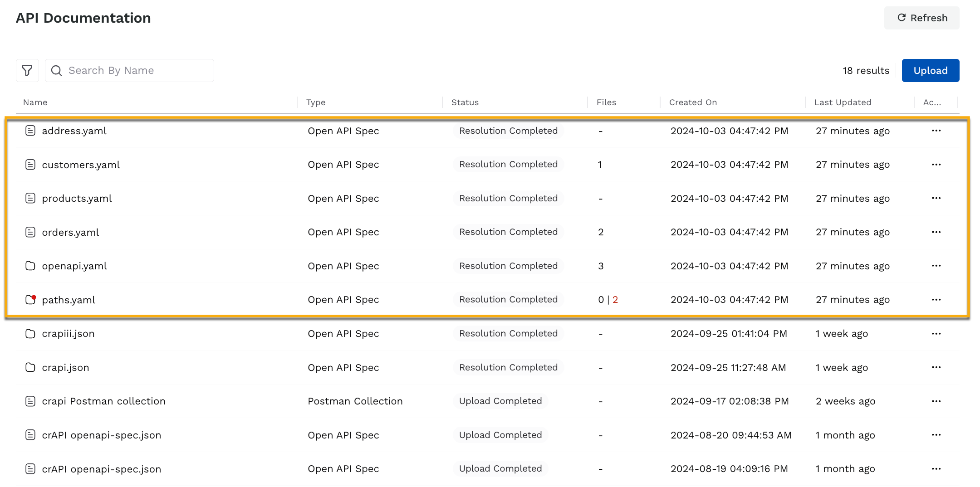Click document icon of crAPI spec created 2024-08-19
This screenshot has height=487, width=980.
(x=30, y=469)
